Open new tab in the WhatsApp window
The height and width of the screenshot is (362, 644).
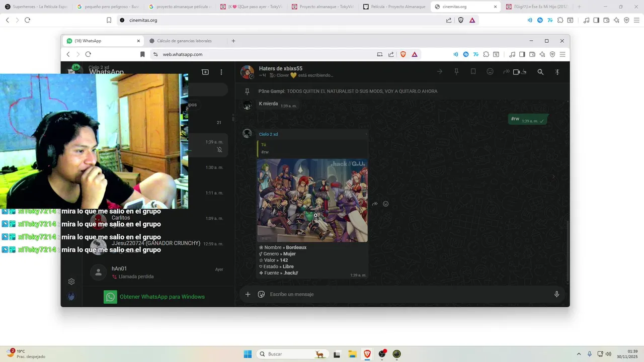coord(233,41)
